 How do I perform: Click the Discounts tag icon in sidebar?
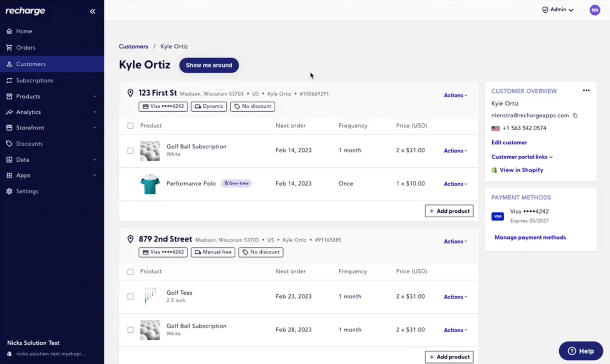9,143
